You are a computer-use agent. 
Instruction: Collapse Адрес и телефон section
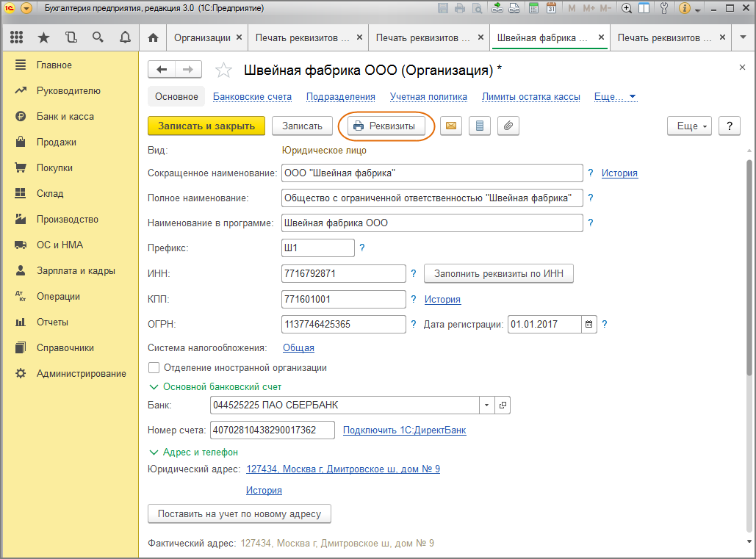pos(193,452)
